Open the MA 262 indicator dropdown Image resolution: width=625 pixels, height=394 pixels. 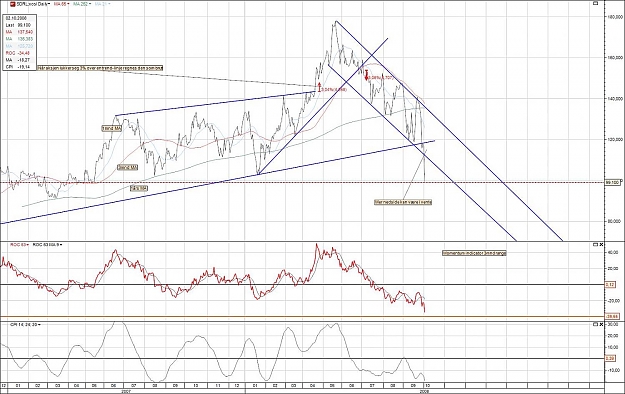(x=81, y=4)
